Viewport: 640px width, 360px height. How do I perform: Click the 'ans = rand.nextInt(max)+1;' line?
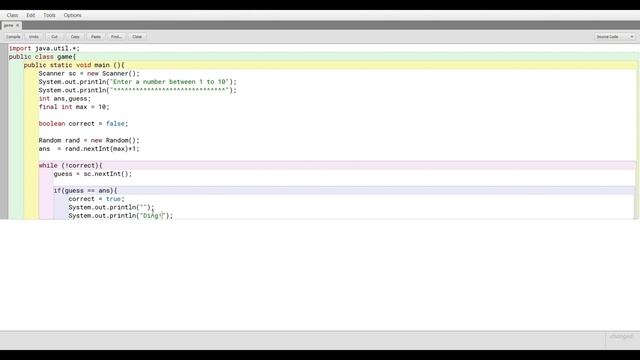coord(89,149)
